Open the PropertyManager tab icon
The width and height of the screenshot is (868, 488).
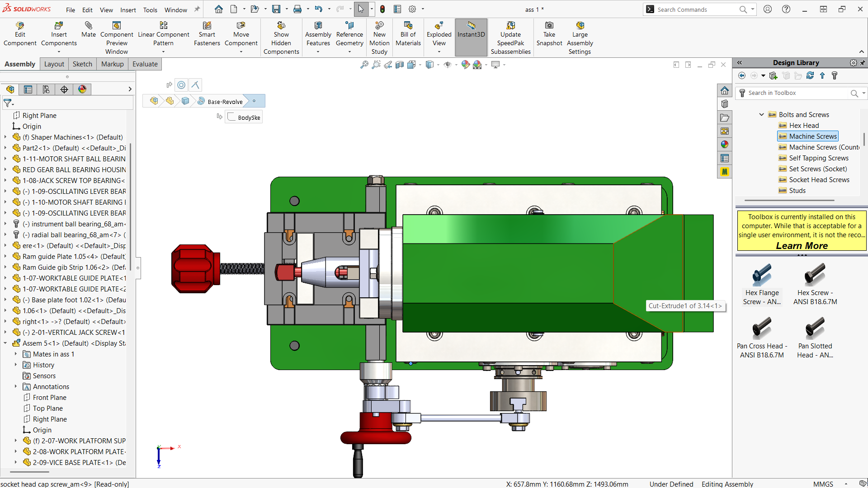tap(28, 89)
